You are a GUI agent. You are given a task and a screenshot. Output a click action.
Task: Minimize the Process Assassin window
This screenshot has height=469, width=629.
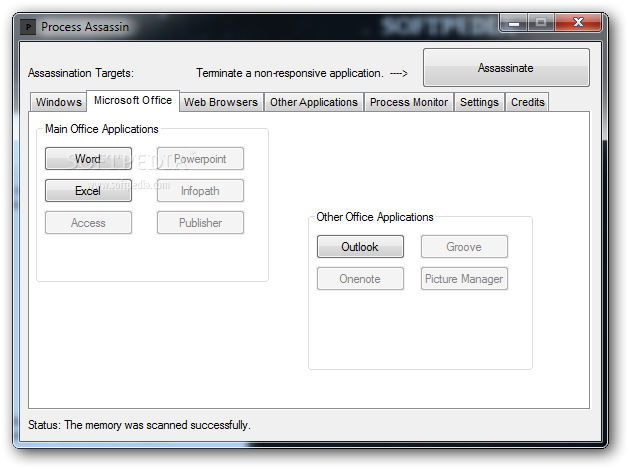point(514,22)
